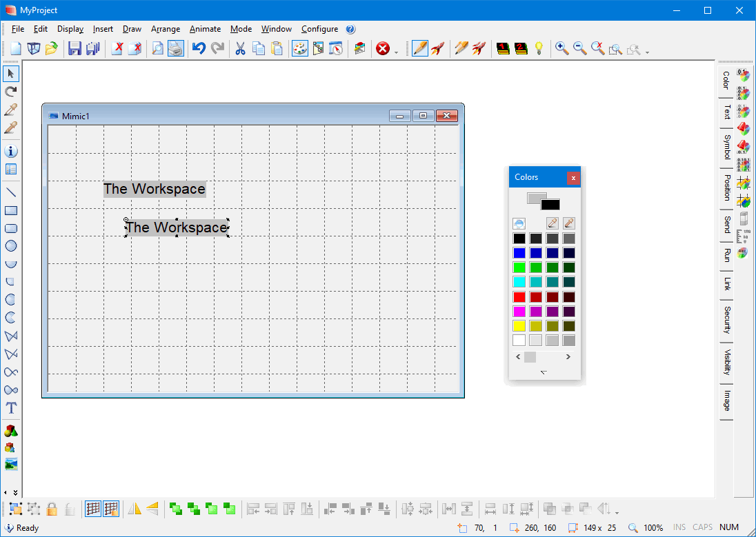756x537 pixels.
Task: Select the Ellipse drawing tool
Action: point(11,246)
